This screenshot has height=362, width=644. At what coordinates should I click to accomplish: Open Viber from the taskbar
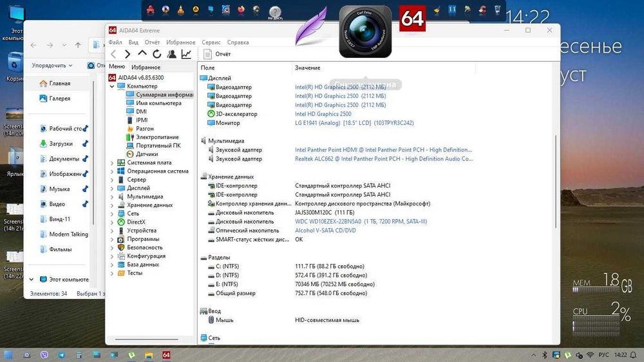pyautogui.click(x=44, y=355)
